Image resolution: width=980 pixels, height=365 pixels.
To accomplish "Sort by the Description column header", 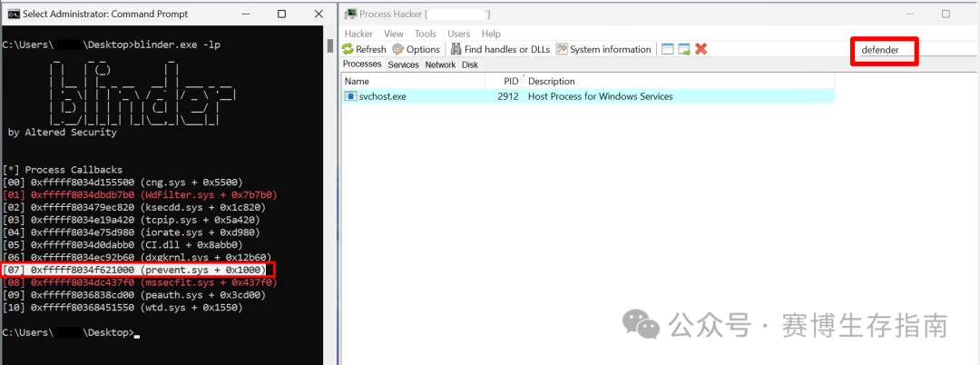I will (x=679, y=81).
